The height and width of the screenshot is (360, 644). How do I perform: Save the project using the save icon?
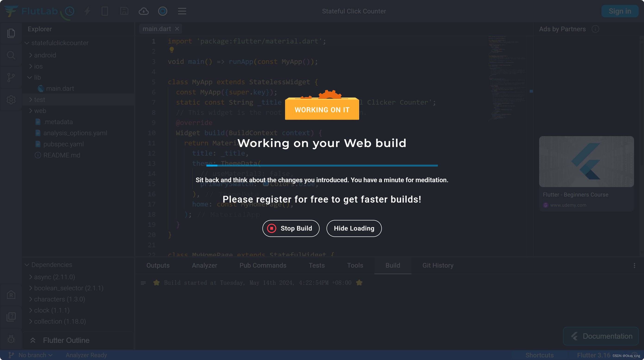124,11
